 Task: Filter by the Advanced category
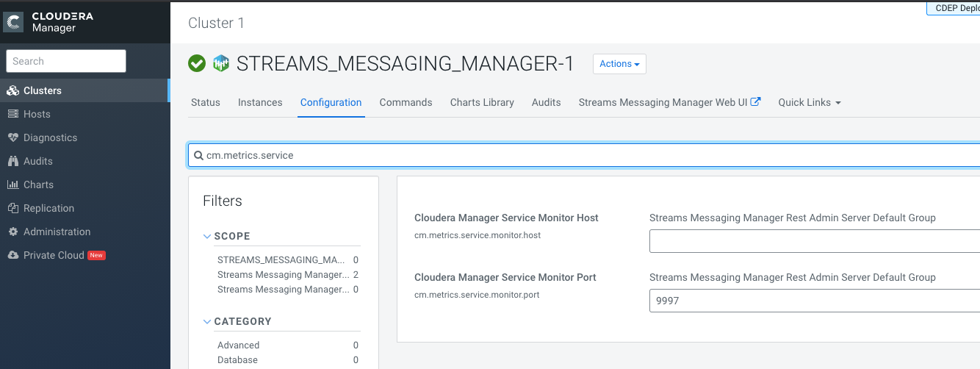pos(238,345)
